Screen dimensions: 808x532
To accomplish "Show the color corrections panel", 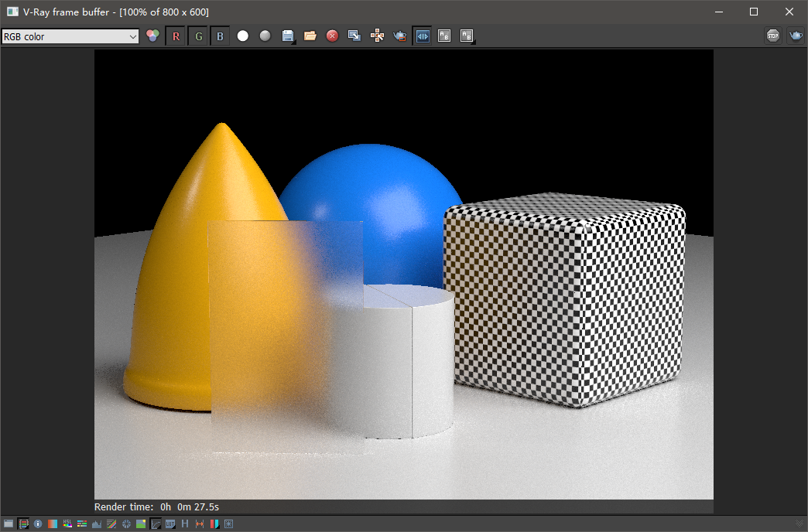I will click(x=24, y=523).
